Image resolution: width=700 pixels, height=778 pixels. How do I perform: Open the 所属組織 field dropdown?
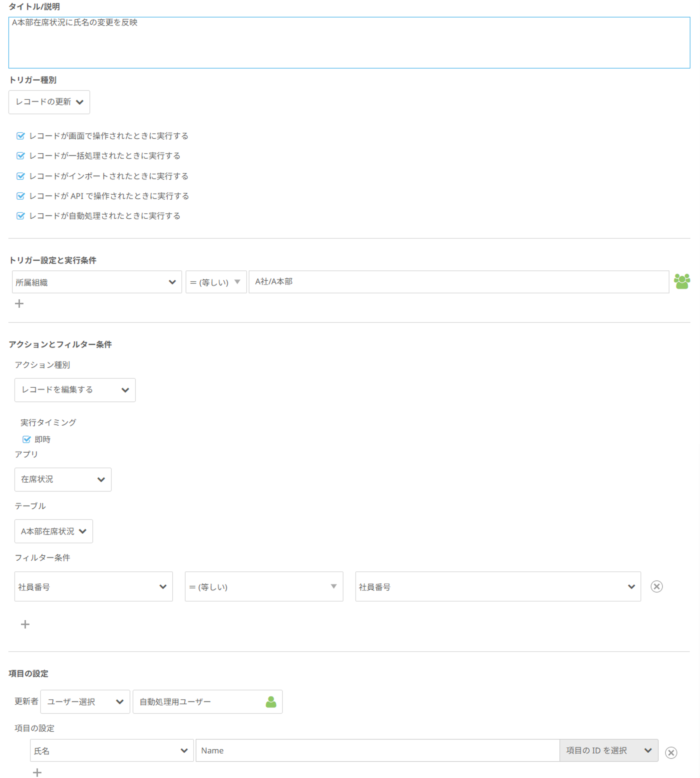pos(97,282)
